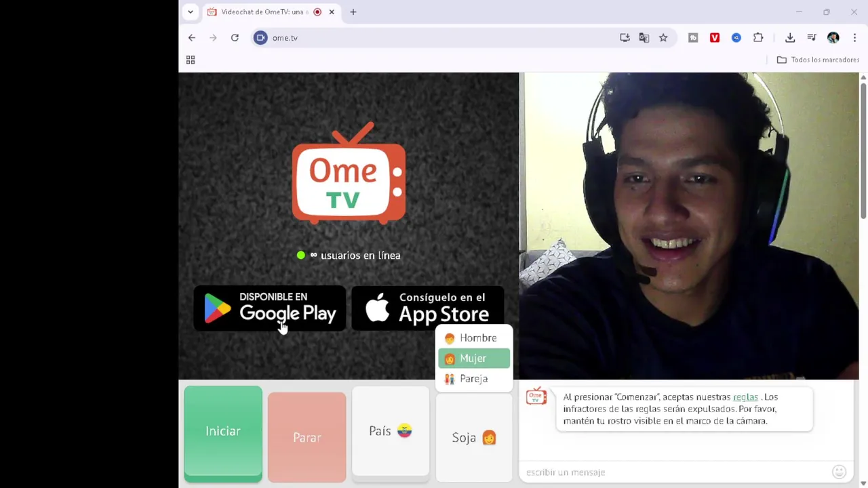Open the blue circular extension icon
Screen dimensions: 868x488
736,38
